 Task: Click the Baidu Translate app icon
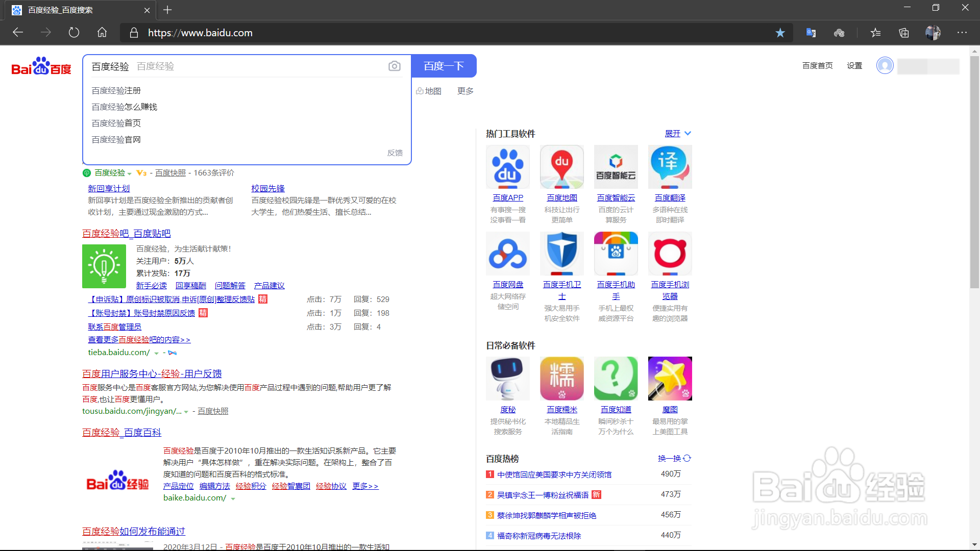click(670, 167)
